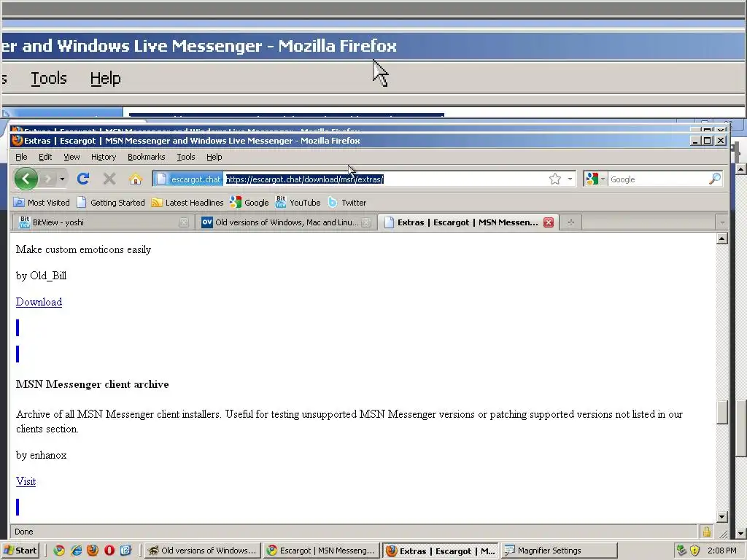Open the Help menu in Firefox window
747x560 pixels.
pos(214,157)
